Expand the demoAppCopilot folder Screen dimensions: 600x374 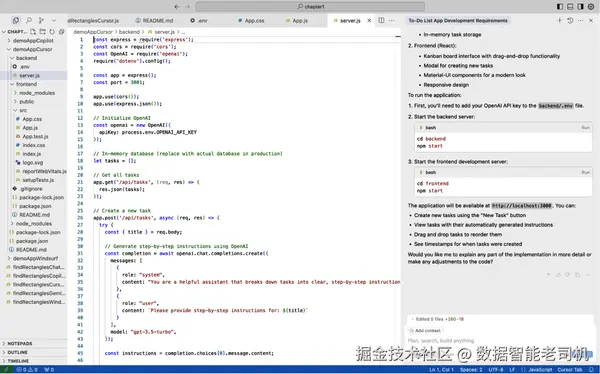coord(33,40)
